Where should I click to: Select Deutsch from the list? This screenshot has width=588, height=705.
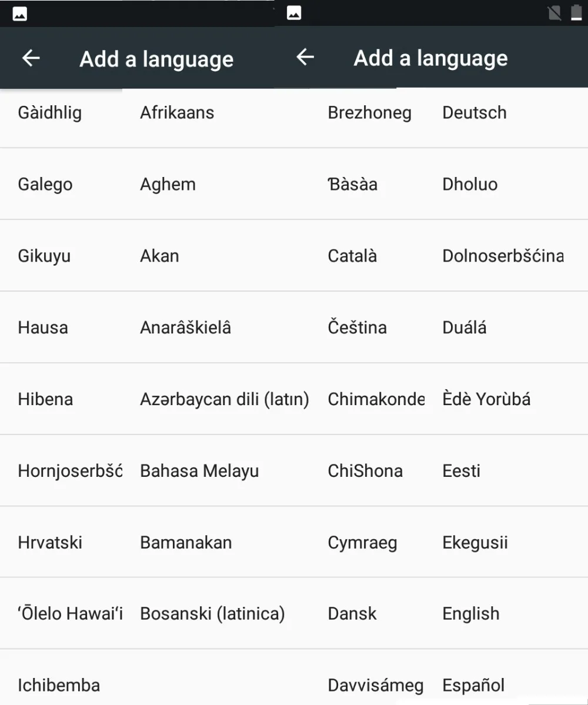(475, 113)
